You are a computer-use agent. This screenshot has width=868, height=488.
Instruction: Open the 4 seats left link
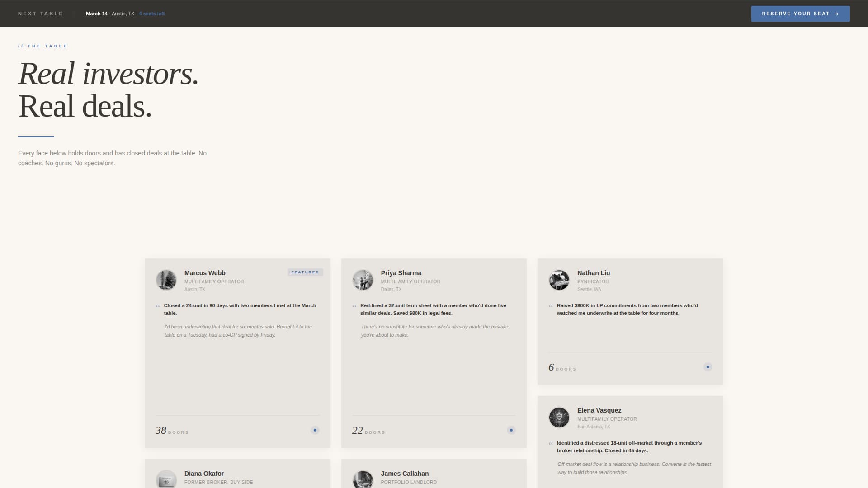tap(151, 14)
